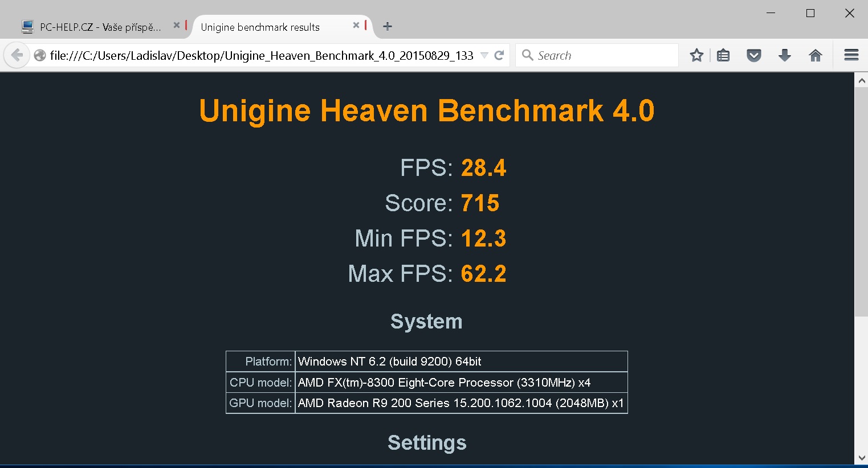Click the Max FPS value 62.2
This screenshot has height=468, width=868.
coord(484,274)
